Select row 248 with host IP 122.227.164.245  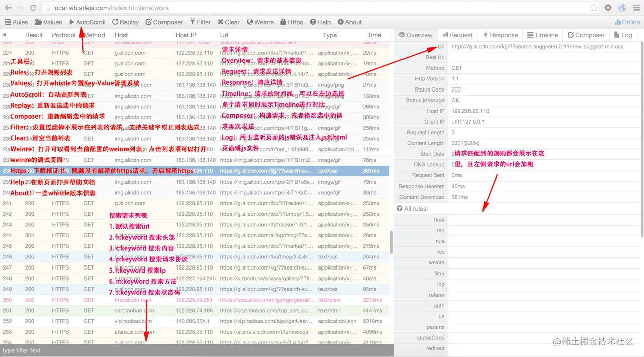tap(195, 278)
